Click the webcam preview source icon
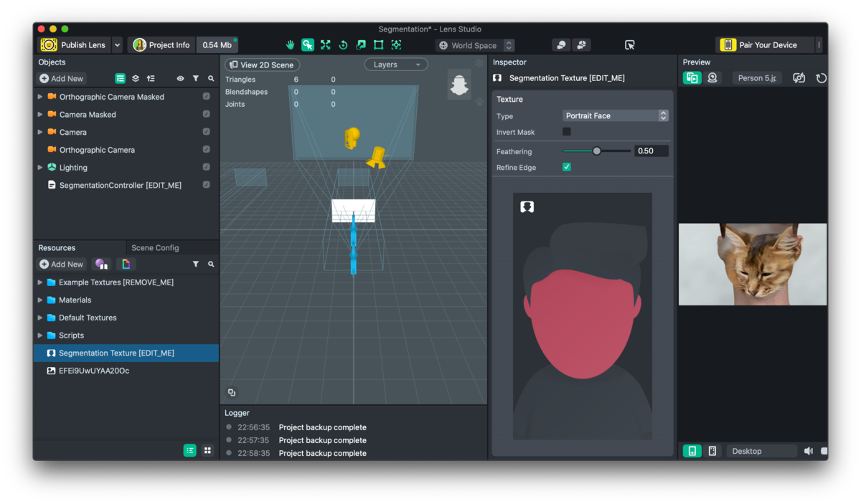Viewport: 861px width, 504px height. 712,77
